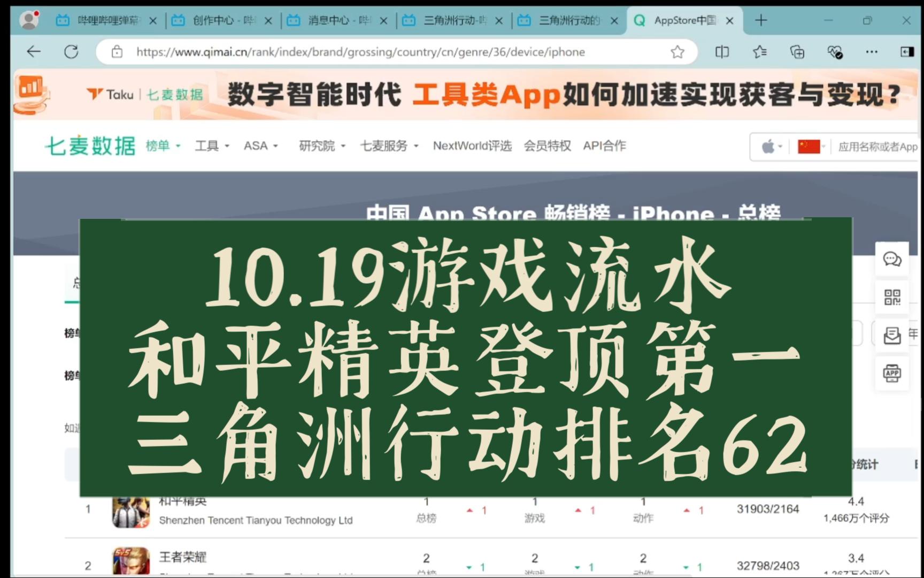Click the browser back arrow
The image size is (924, 578).
click(x=34, y=51)
